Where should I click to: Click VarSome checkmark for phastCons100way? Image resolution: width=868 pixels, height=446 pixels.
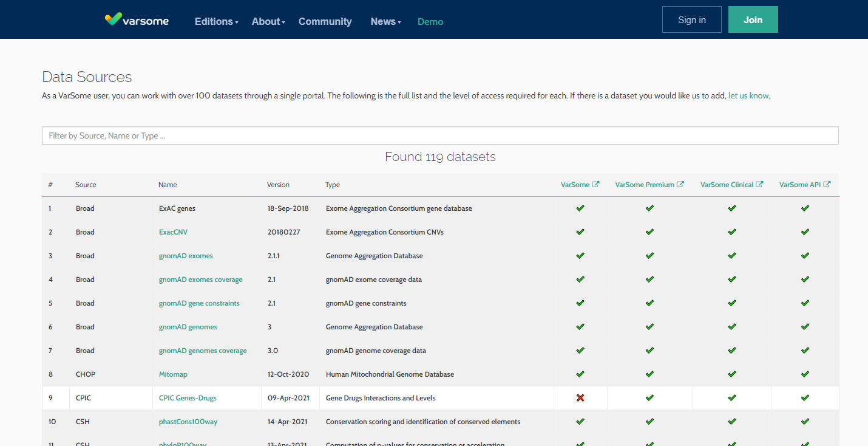(x=580, y=422)
